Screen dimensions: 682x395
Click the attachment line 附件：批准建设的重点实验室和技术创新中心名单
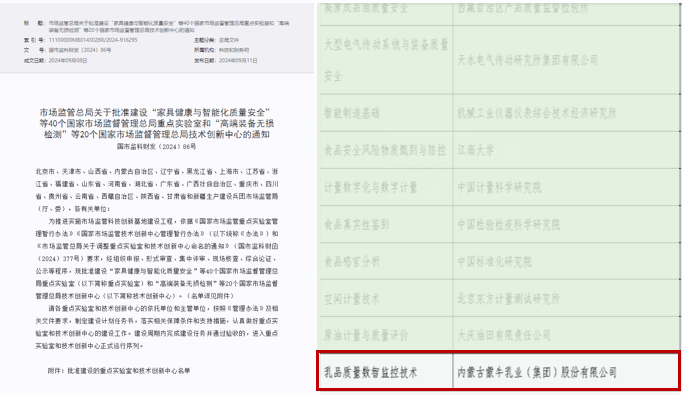pos(119,371)
